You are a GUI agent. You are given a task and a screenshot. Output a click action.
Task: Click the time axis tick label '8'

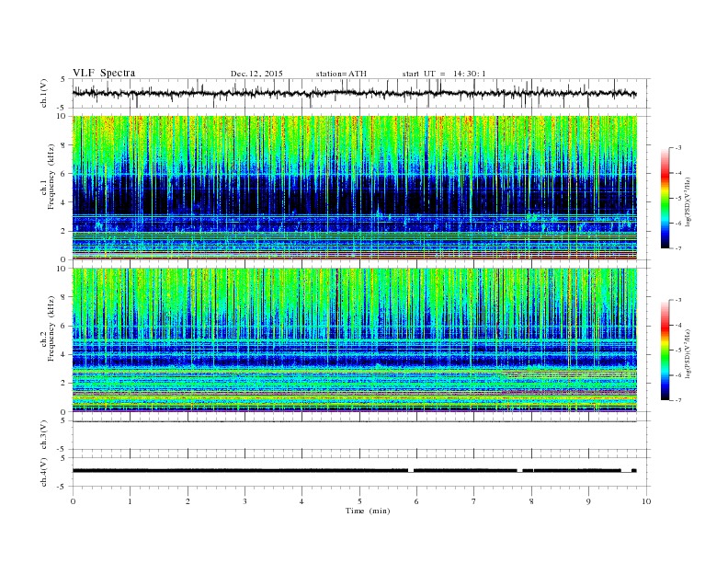coord(531,501)
